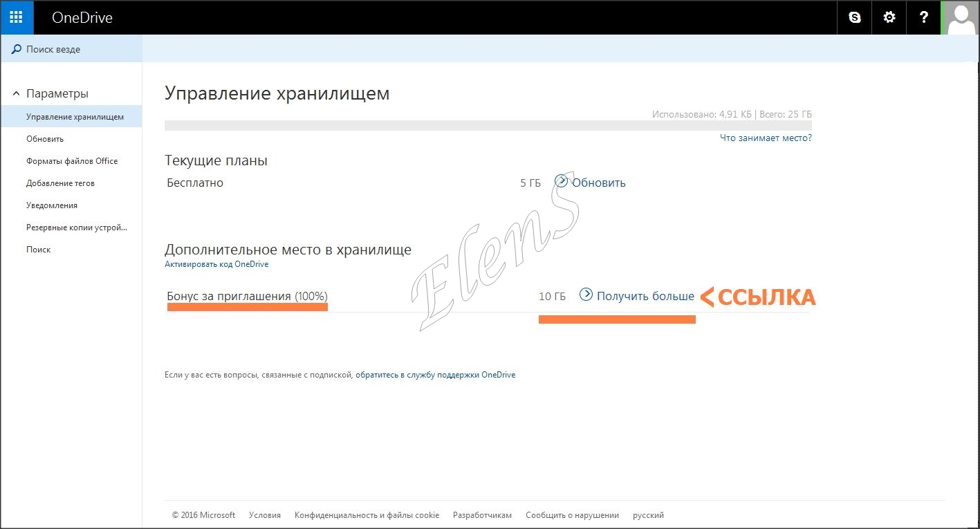The image size is (980, 529).
Task: Select Уведомления in the sidebar
Action: 50,205
